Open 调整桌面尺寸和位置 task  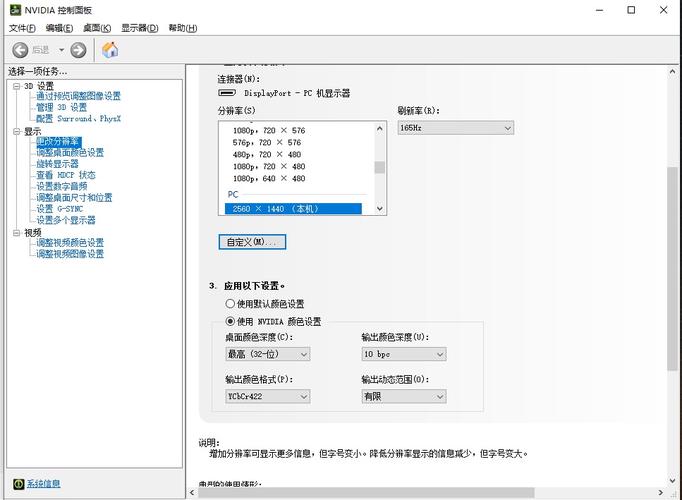(x=74, y=198)
